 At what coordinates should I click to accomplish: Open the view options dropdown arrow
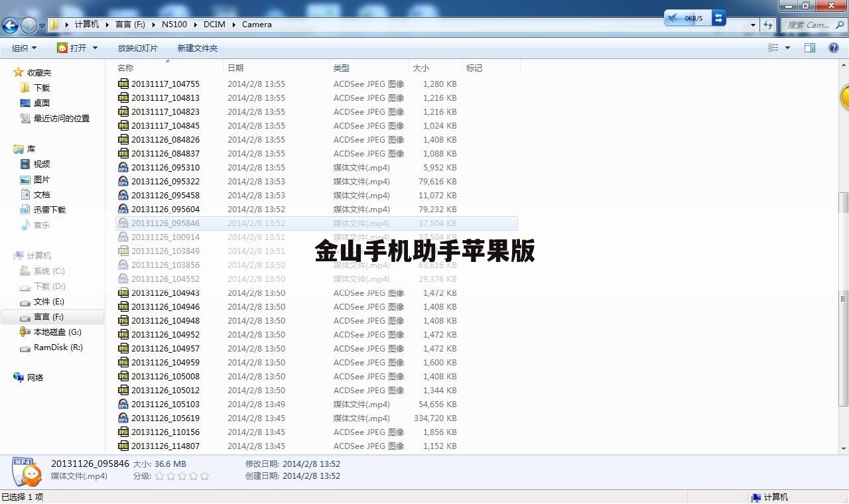point(787,48)
